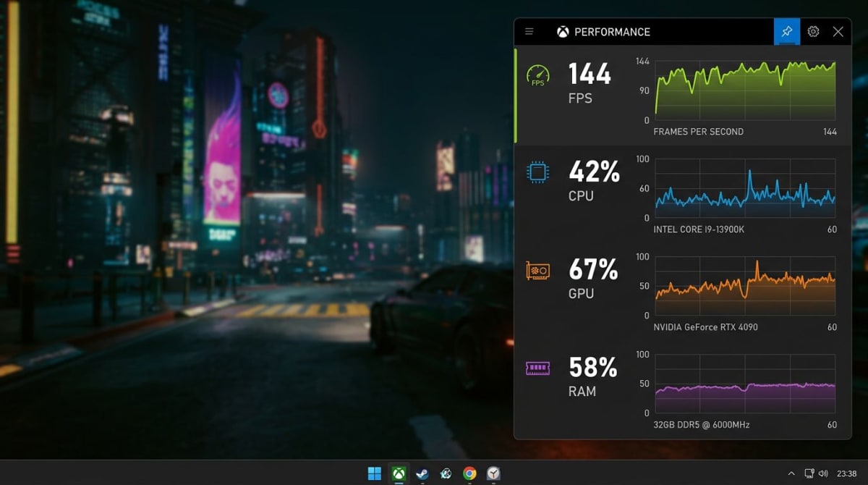Click the 23:38 taskbar clock

click(x=846, y=473)
